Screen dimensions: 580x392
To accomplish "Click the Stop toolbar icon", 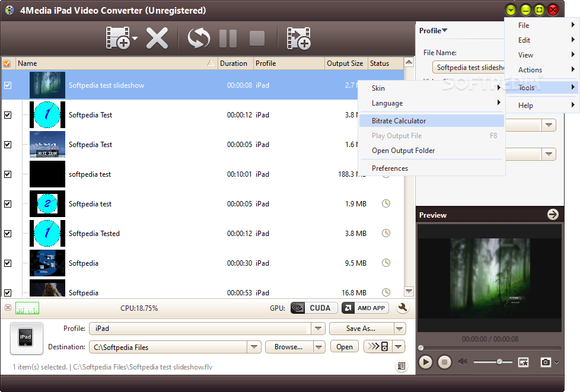I will (257, 38).
